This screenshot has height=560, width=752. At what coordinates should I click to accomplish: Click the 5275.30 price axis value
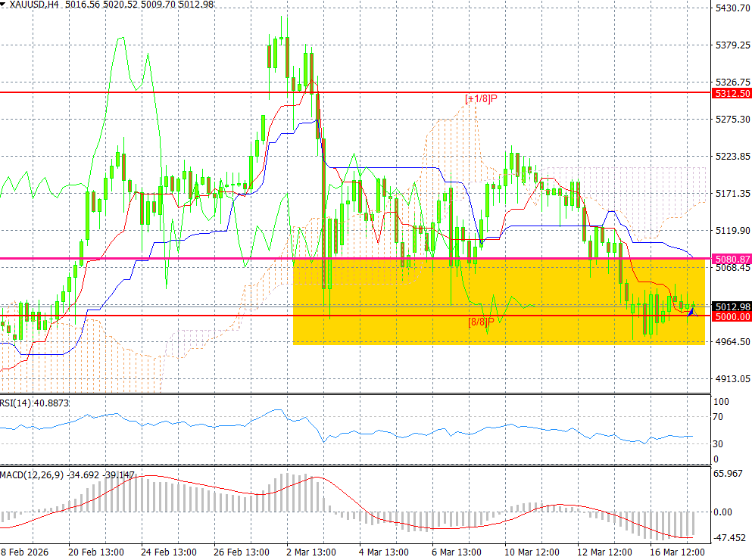(733, 119)
